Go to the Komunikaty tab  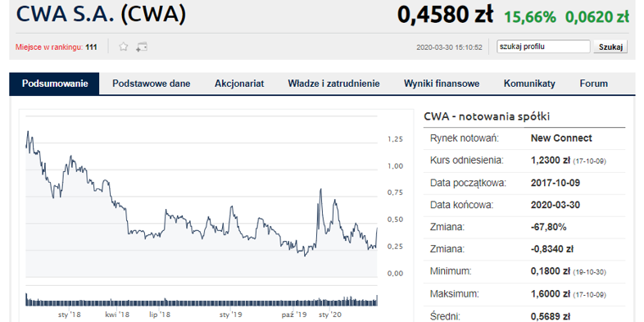pyautogui.click(x=529, y=84)
